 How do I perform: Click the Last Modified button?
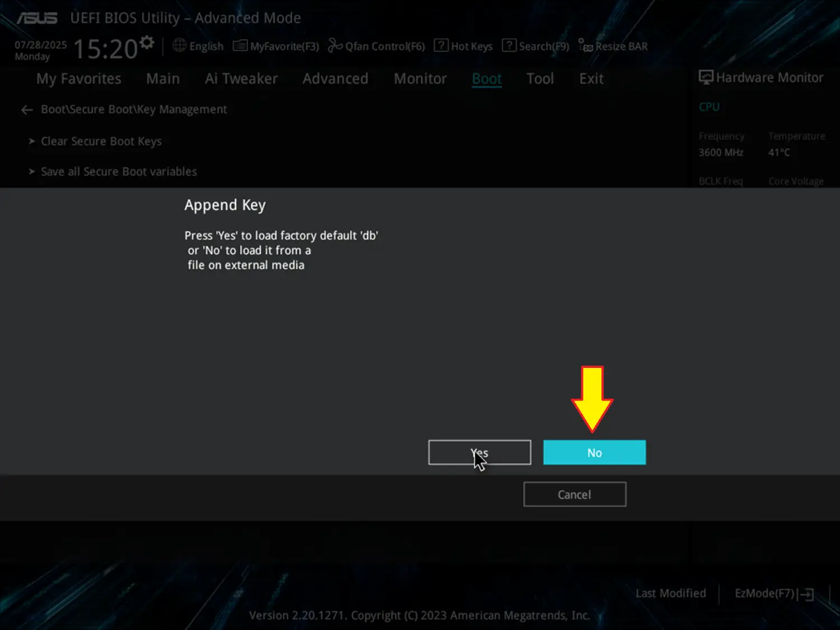671,594
